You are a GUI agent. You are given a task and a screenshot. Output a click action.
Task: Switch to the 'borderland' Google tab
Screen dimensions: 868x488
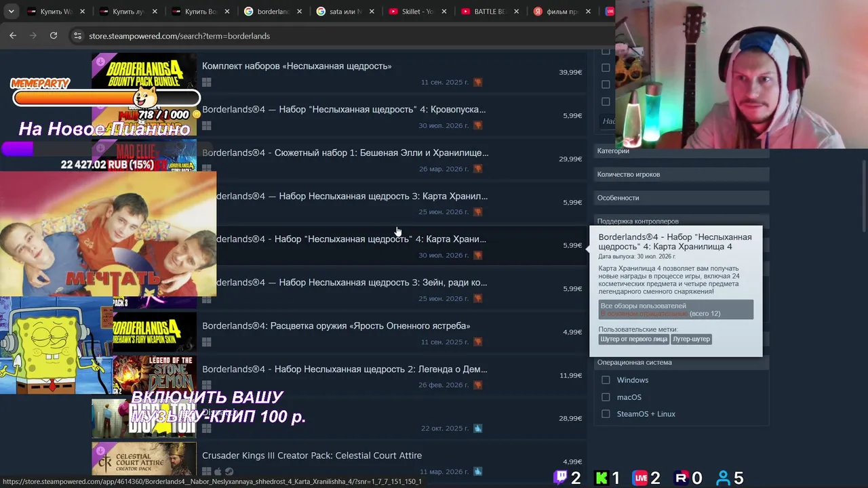click(271, 12)
